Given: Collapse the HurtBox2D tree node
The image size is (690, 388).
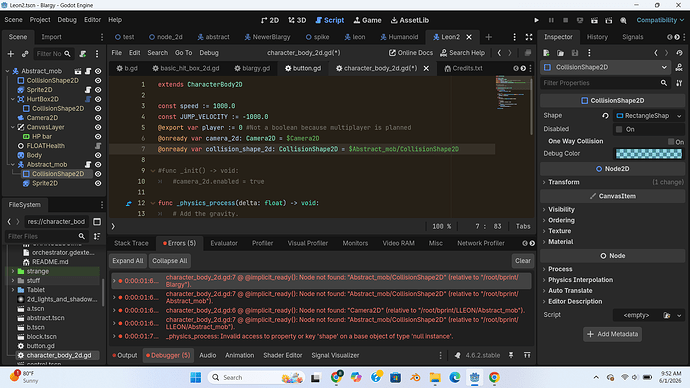Looking at the screenshot, I should pos(13,99).
